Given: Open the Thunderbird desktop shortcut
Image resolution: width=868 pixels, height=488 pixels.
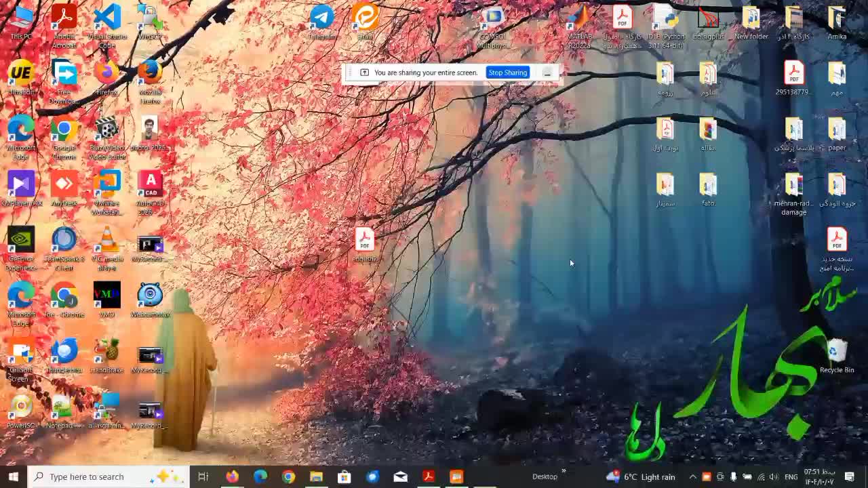Looking at the screenshot, I should [64, 353].
